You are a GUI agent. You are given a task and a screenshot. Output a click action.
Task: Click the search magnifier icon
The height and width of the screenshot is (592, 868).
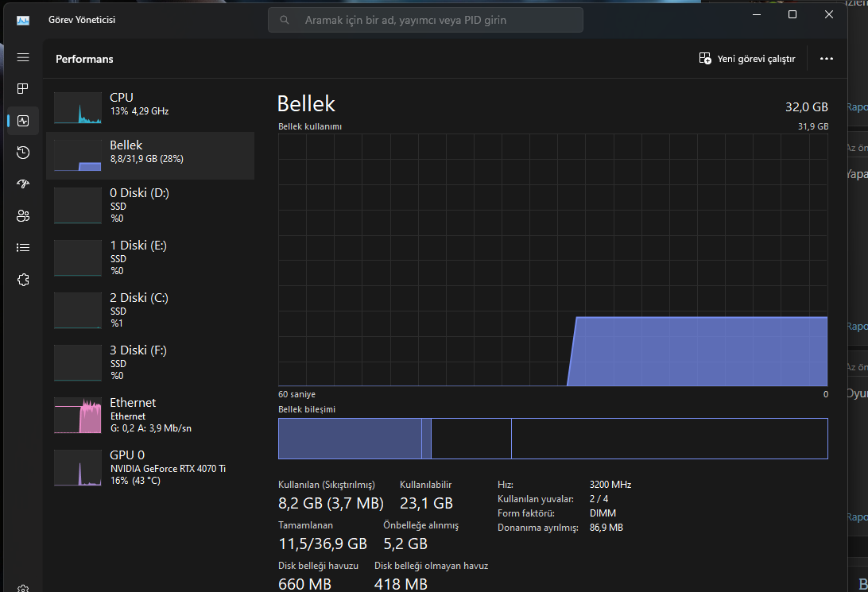click(x=285, y=20)
